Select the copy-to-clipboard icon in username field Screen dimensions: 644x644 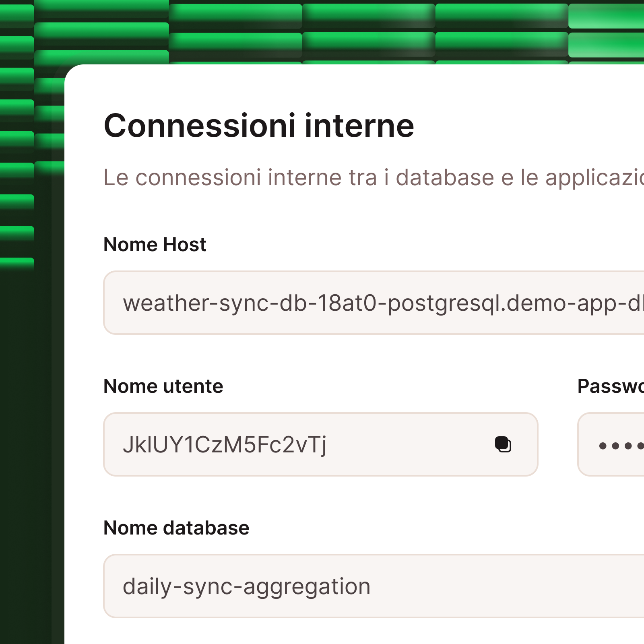click(x=503, y=445)
